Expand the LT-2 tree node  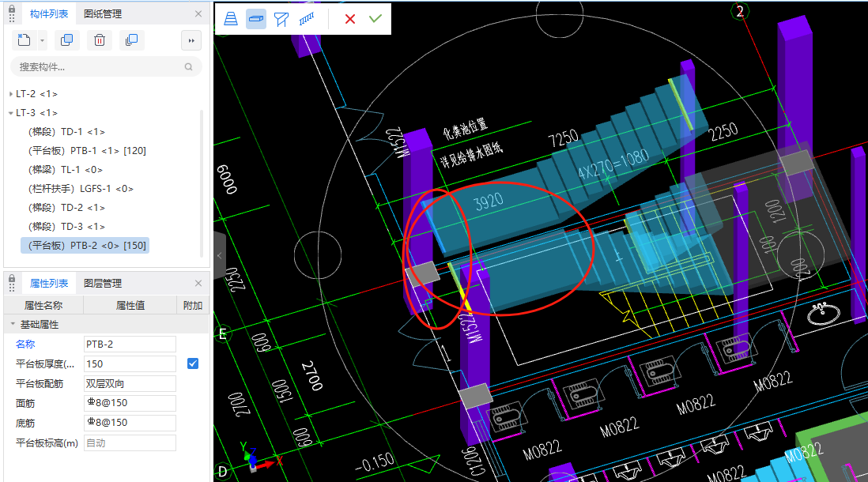[11, 94]
